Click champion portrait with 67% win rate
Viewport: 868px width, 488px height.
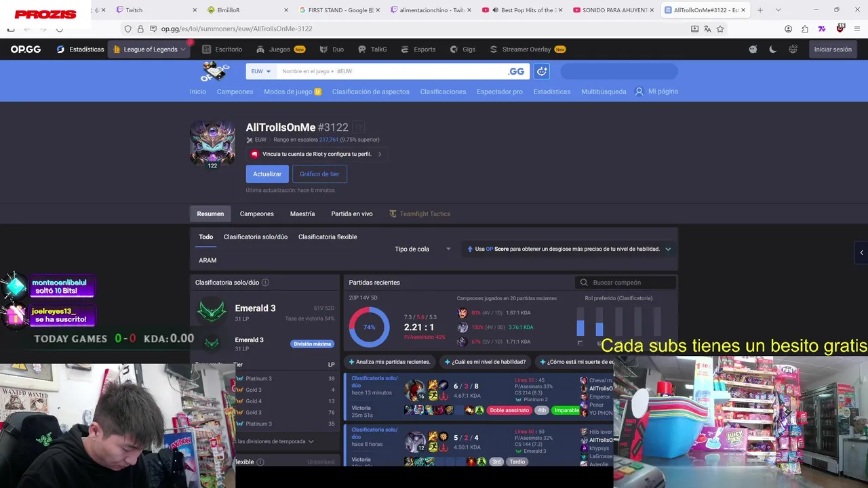(x=462, y=342)
